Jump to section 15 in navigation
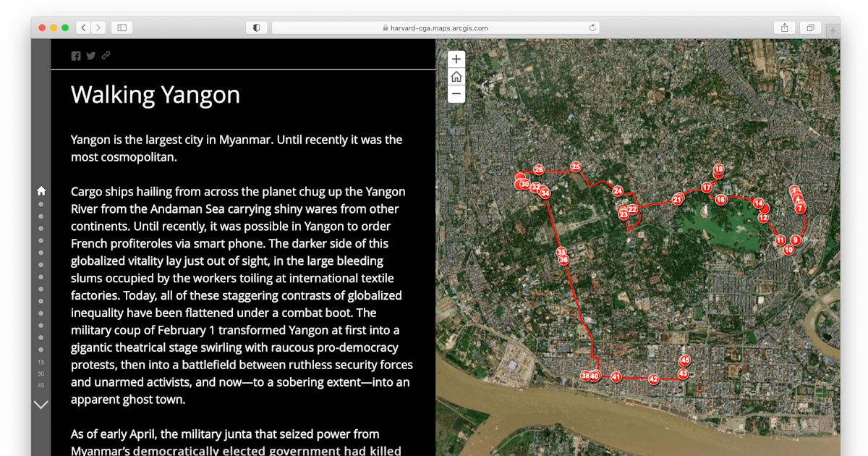Screen dimensions: 868x456 tap(41, 362)
